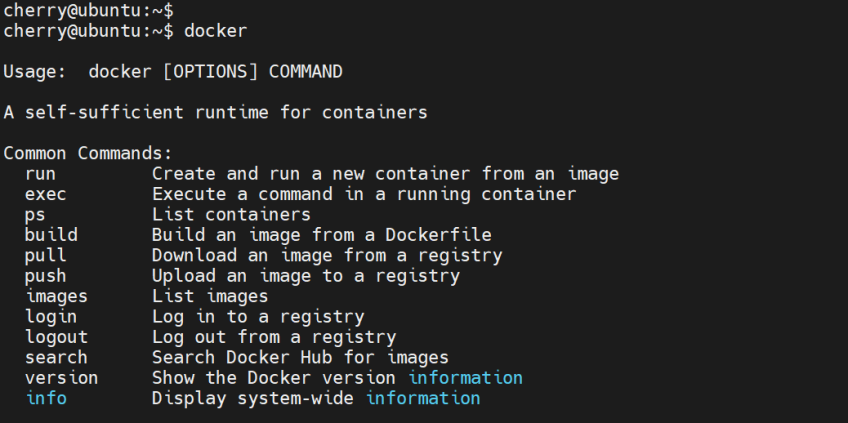
Task: Click the 'version' command text
Action: point(61,378)
